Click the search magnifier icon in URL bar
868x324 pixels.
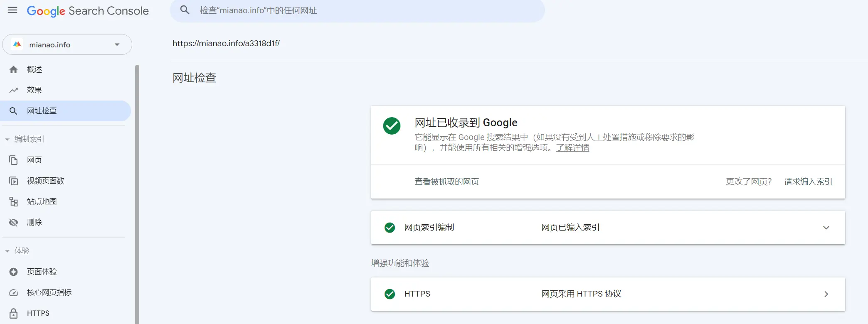coord(185,10)
